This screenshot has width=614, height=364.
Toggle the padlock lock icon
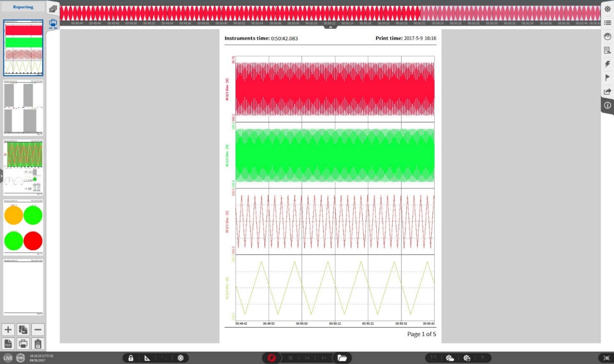click(131, 358)
